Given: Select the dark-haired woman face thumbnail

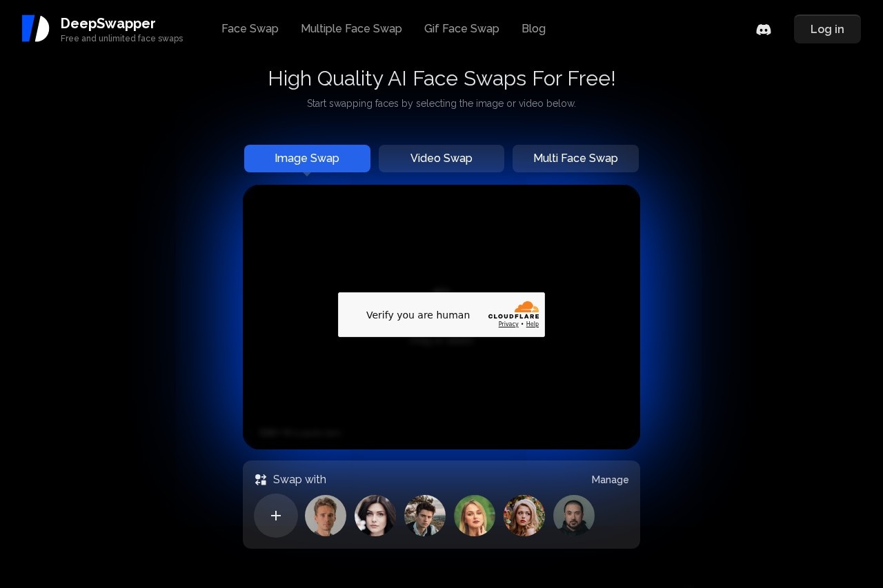Looking at the screenshot, I should pyautogui.click(x=375, y=516).
